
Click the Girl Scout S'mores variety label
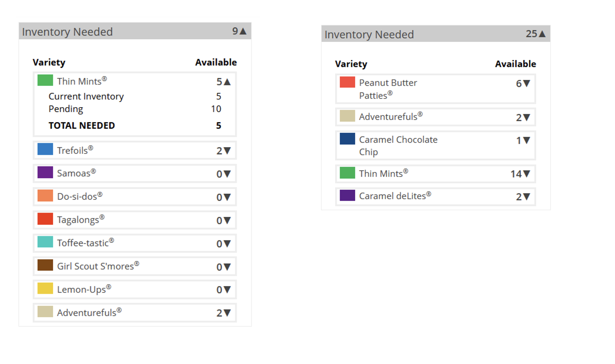point(95,266)
